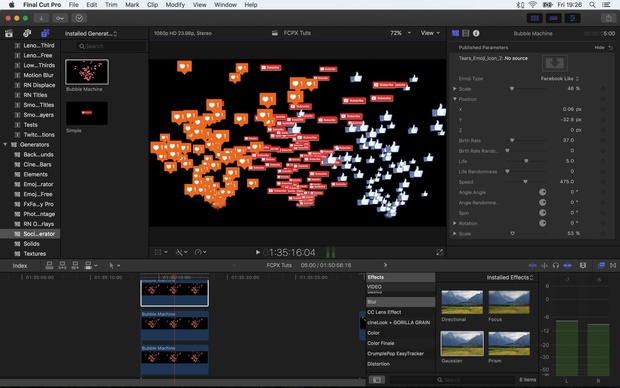Open the keyword editor key icon
The width and height of the screenshot is (620, 388).
(60, 18)
